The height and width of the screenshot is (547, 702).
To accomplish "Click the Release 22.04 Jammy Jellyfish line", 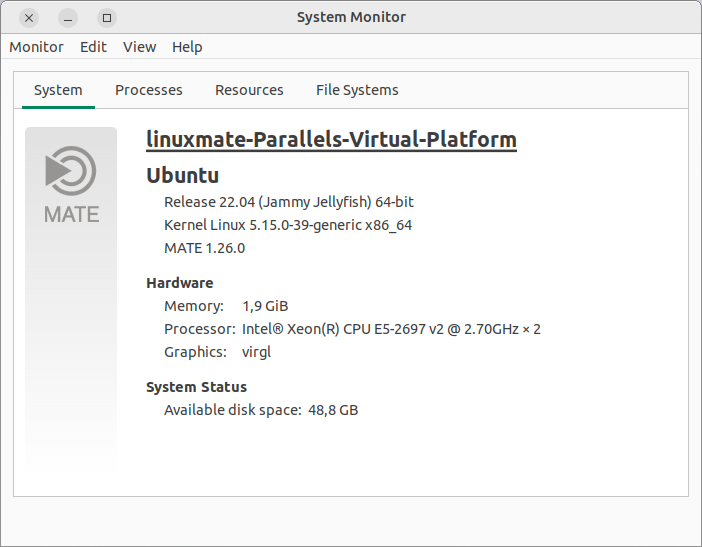I will click(x=288, y=202).
